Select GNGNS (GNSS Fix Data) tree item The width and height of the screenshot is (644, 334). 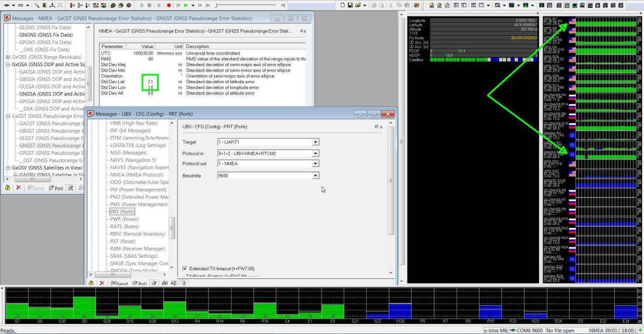(x=46, y=35)
